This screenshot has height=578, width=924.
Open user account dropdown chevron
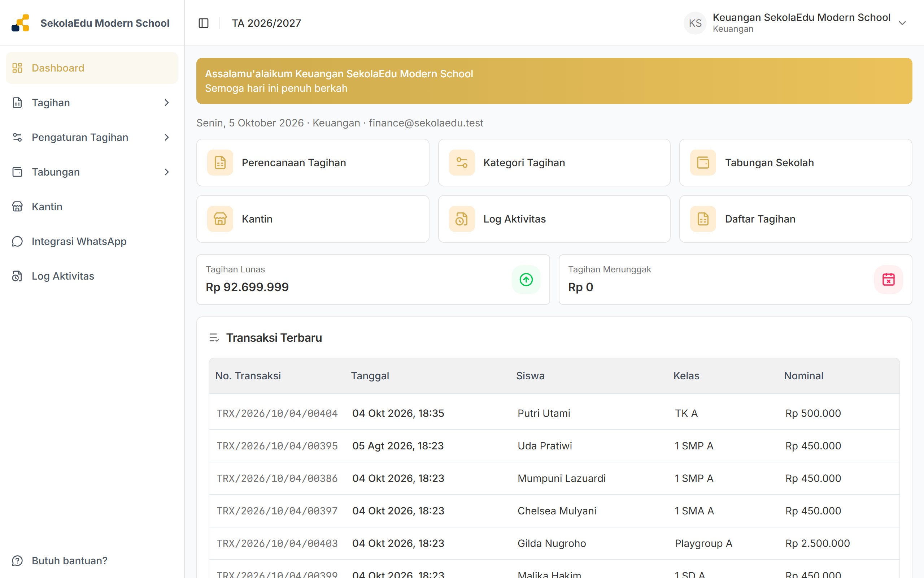click(902, 23)
